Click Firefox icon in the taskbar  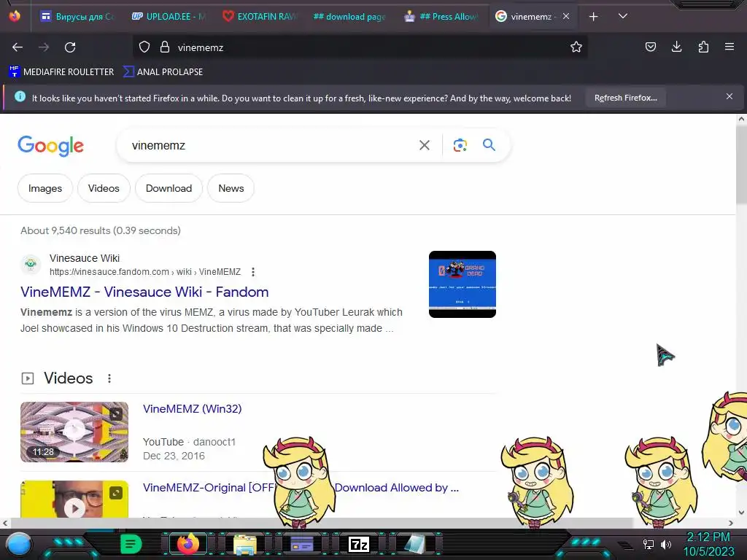coord(187,544)
